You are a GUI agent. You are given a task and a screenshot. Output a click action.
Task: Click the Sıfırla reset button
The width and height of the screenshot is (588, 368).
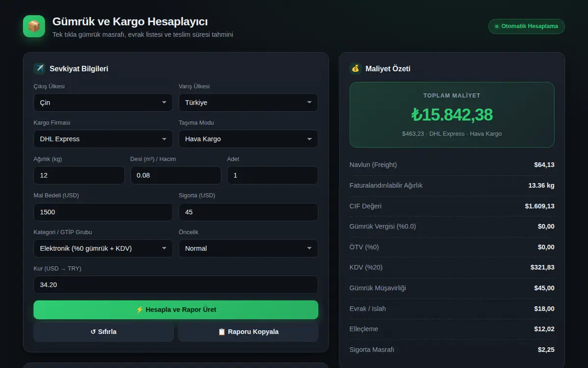point(103,332)
